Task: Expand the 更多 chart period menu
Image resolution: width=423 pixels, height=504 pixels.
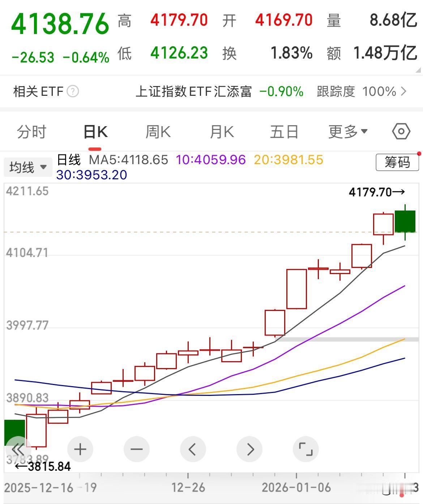Action: [x=347, y=132]
